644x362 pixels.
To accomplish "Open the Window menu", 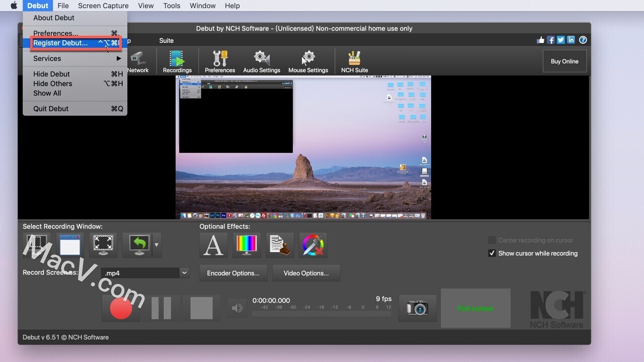I will click(x=203, y=6).
